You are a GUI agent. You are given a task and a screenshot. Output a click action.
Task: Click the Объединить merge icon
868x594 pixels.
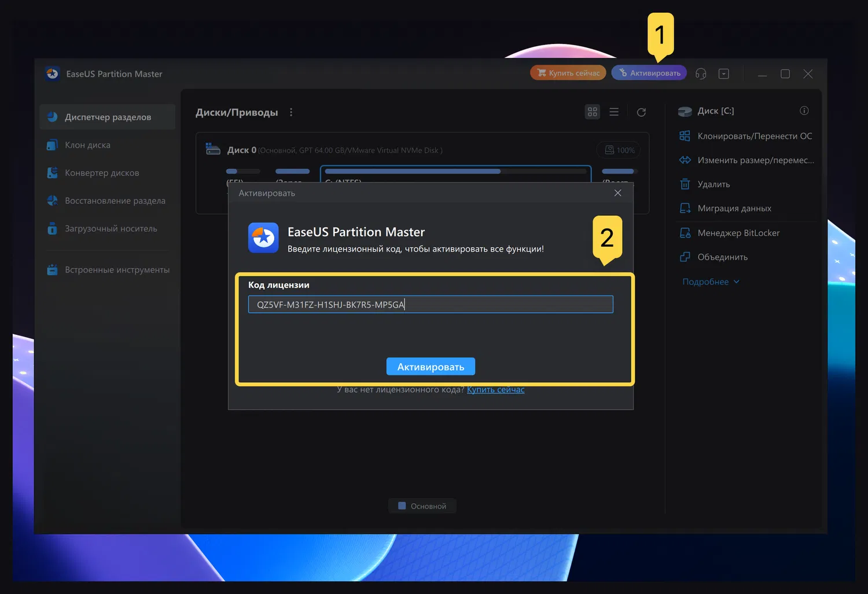click(685, 257)
